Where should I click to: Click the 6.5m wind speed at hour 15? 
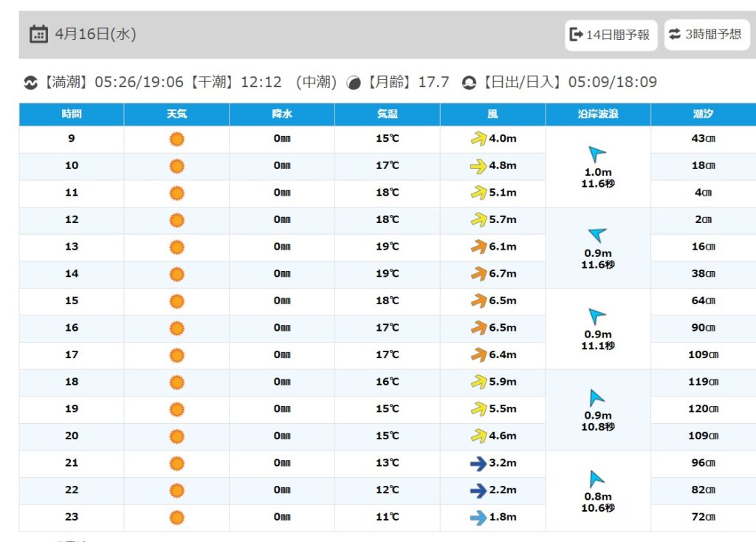503,301
